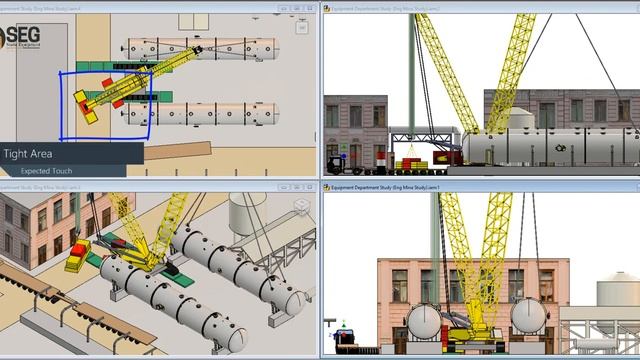Viewport: 640px width, 360px height.
Task: Click the ViewCube in the isometric 3D view
Action: click(x=302, y=206)
